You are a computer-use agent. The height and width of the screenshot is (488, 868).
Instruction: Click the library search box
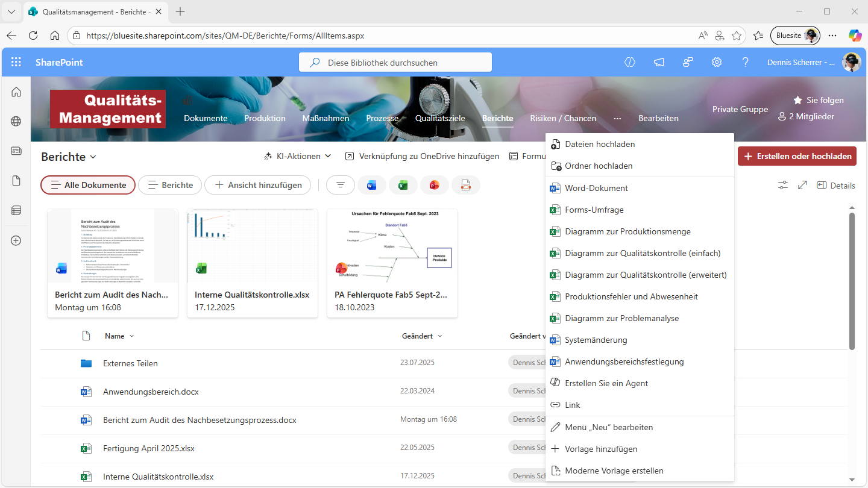[x=395, y=62]
